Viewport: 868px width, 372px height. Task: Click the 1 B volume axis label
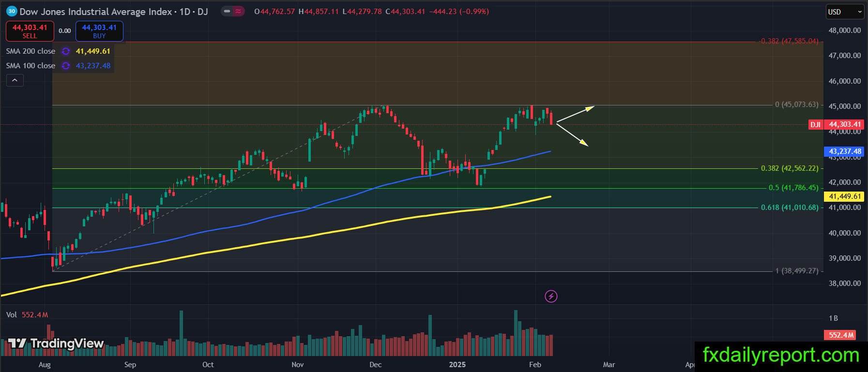(x=833, y=318)
